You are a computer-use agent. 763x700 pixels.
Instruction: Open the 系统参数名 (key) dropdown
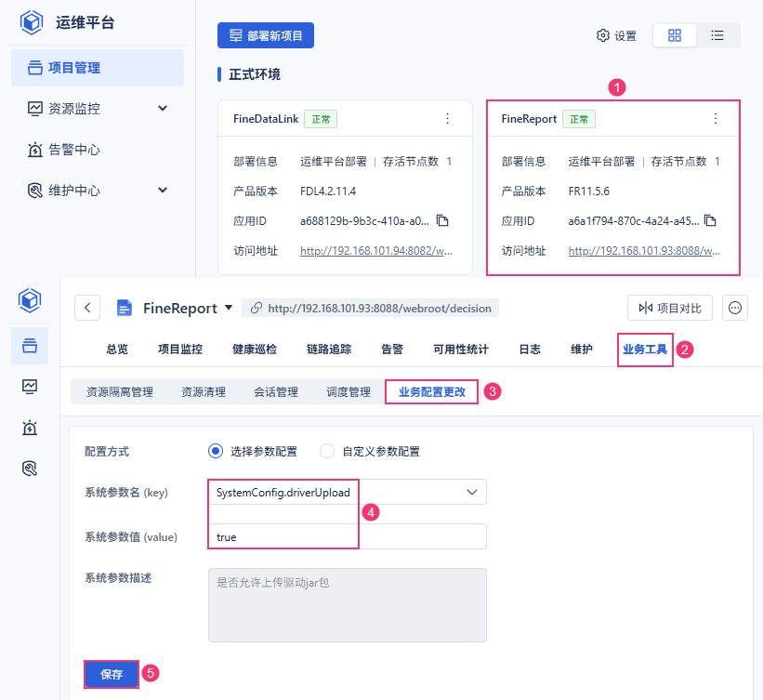point(348,492)
